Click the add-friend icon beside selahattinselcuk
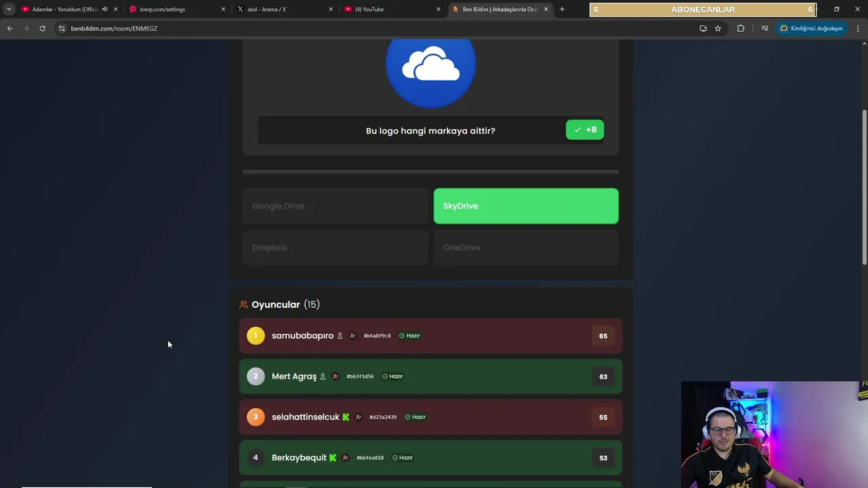868x488 pixels. (x=358, y=418)
